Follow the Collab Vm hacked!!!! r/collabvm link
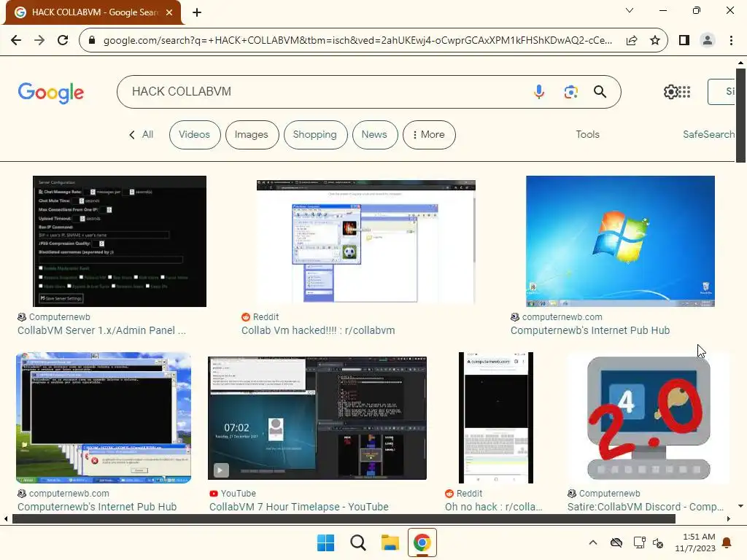The width and height of the screenshot is (747, 560). pos(318,330)
